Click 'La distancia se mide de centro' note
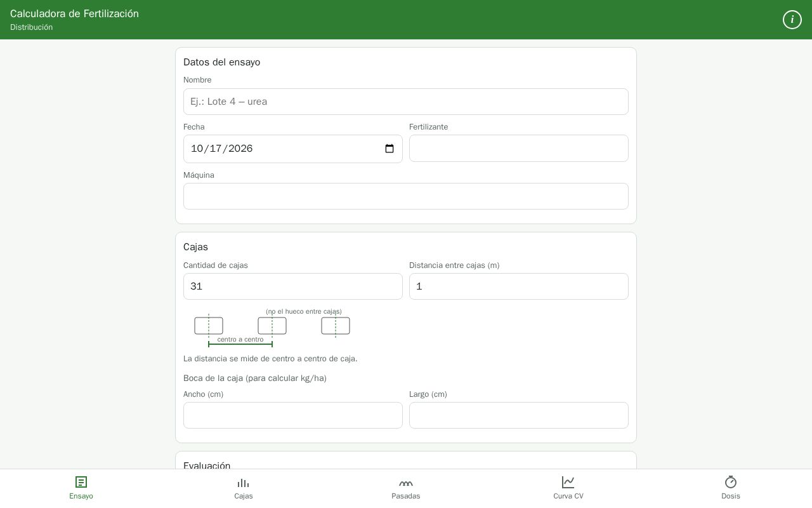Screen dimensions: 812x508 coord(270,359)
